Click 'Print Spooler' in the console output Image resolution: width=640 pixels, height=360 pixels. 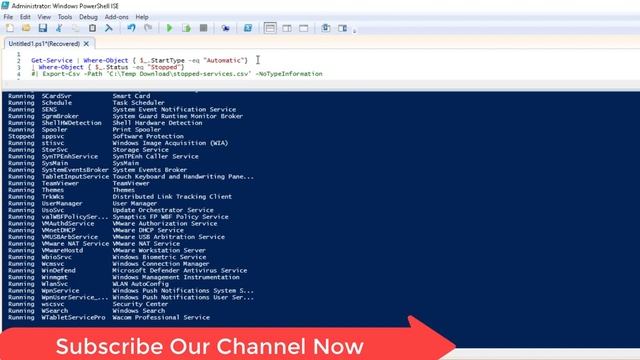point(136,129)
